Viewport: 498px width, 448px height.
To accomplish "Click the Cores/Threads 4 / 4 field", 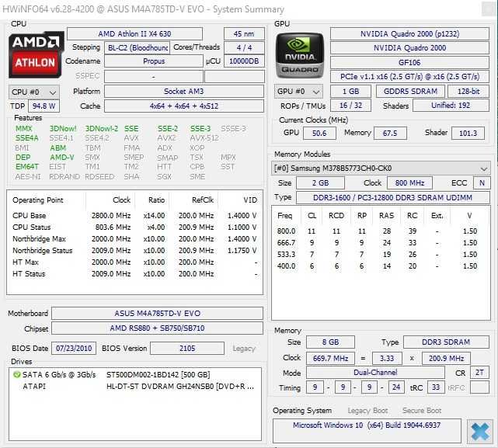I will (244, 47).
